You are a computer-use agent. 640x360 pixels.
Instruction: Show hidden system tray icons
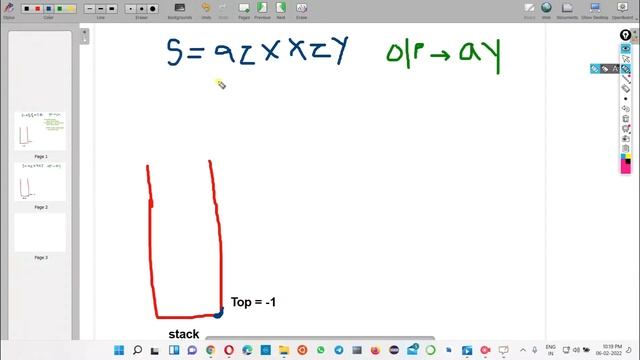tap(523, 350)
